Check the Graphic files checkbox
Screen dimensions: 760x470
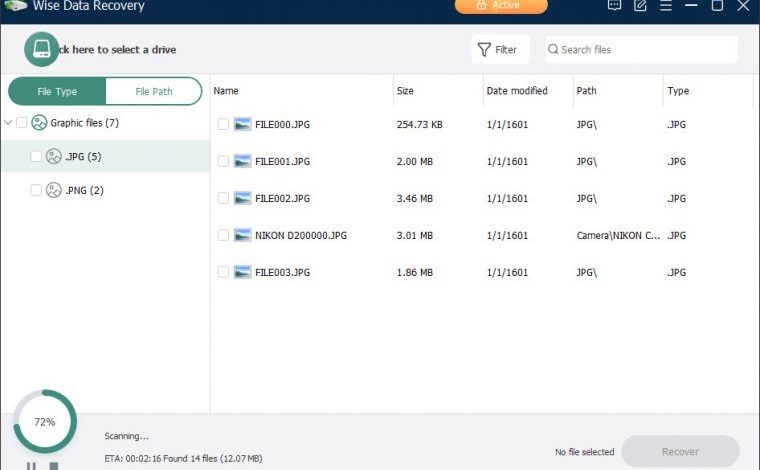pyautogui.click(x=21, y=123)
